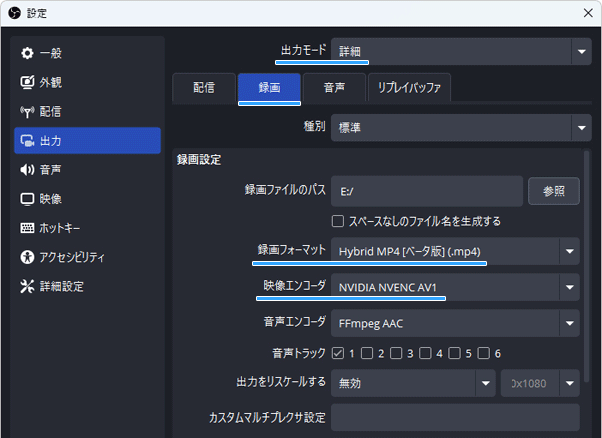Screen dimensions: 602x438
Task: Select 音声 category in the sidebar
Action: tap(88, 170)
